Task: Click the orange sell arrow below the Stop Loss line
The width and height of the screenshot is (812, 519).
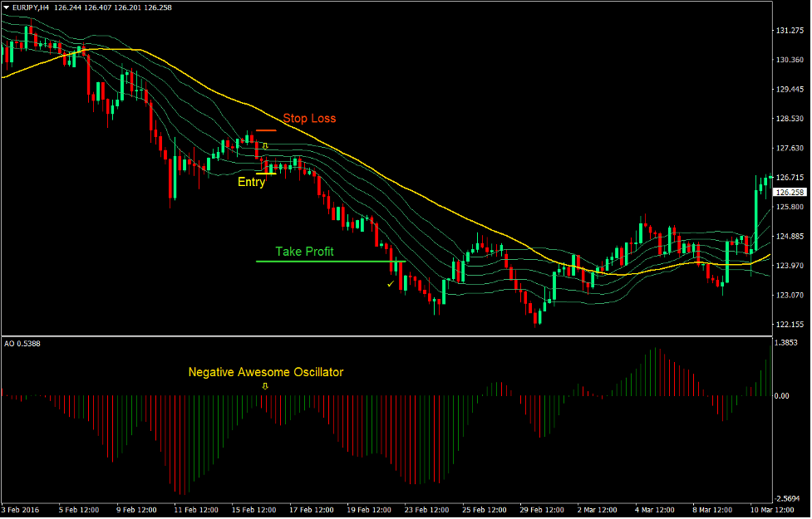Action: 264,145
